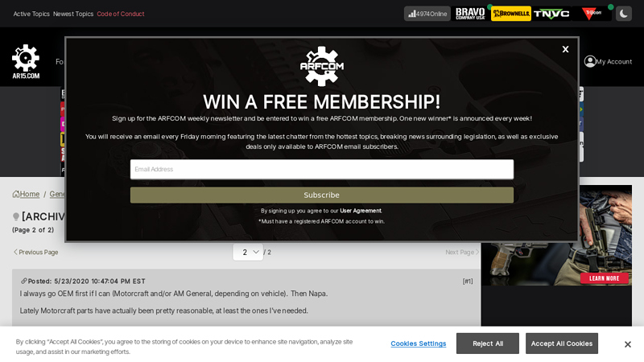Image resolution: width=644 pixels, height=362 pixels.
Task: Open the AR15.COM gear logo home
Action: (x=26, y=62)
